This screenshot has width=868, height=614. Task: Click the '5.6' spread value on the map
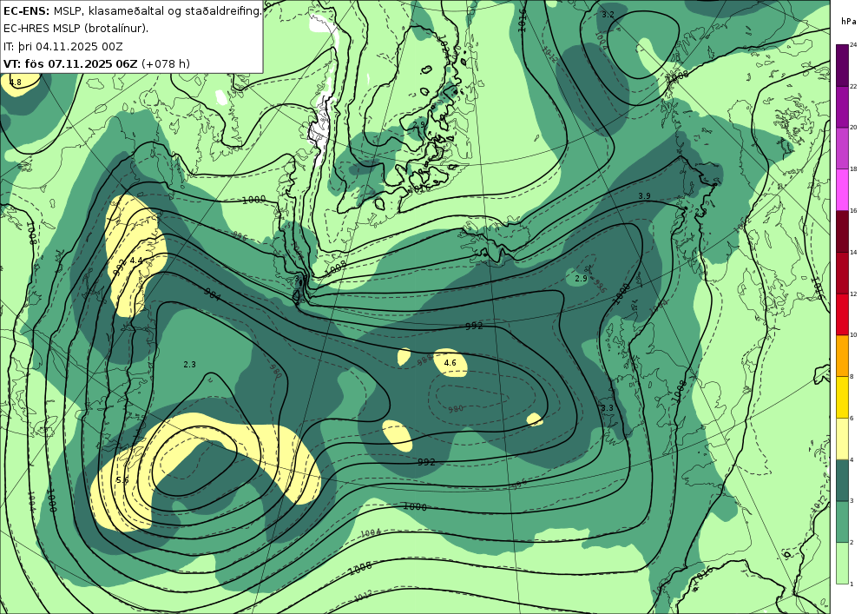(122, 480)
